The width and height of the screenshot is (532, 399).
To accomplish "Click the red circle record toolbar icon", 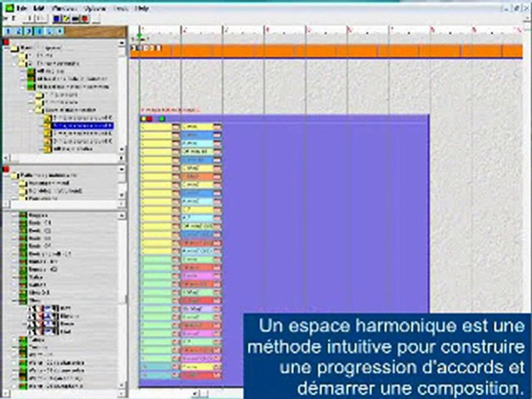I will click(85, 18).
